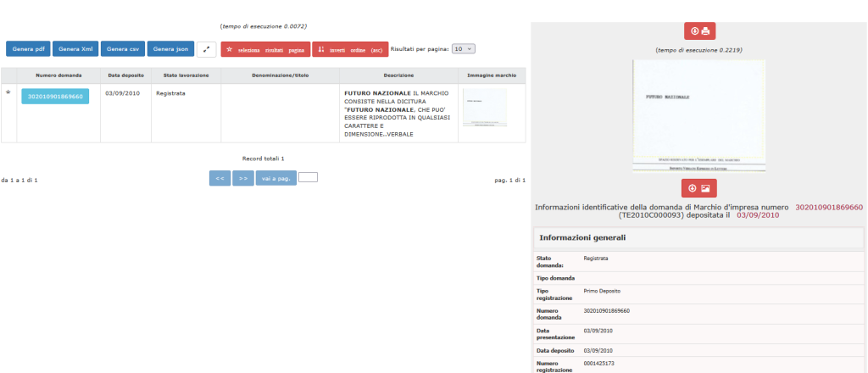The width and height of the screenshot is (868, 373).
Task: Click the Genera csv button
Action: tap(123, 49)
